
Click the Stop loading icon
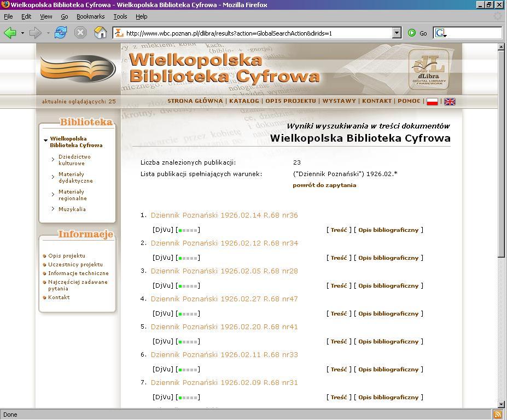pyautogui.click(x=80, y=33)
